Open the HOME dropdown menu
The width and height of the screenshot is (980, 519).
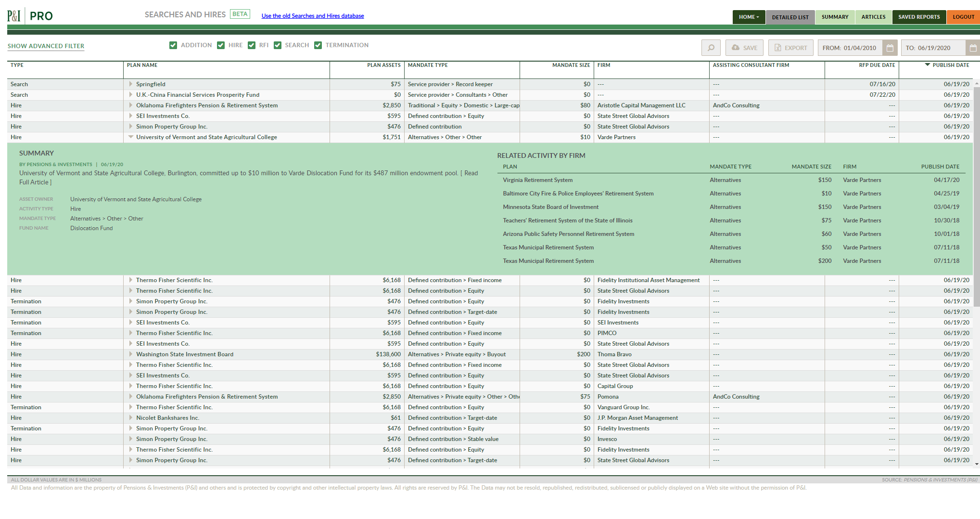(749, 17)
